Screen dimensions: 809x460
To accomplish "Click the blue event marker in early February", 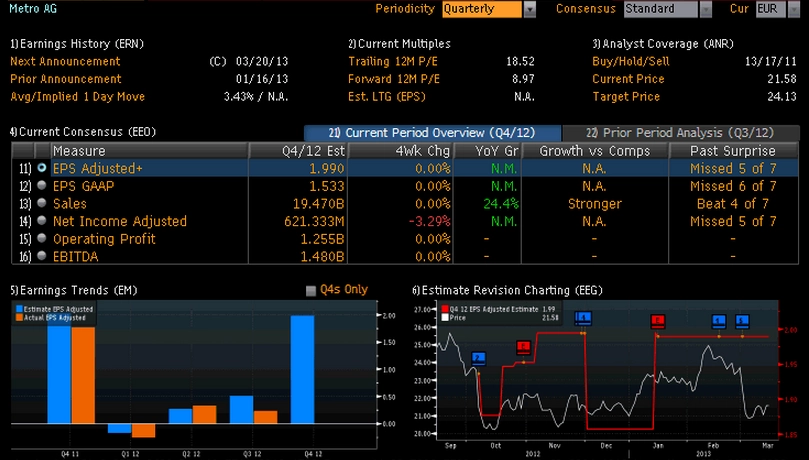I will click(719, 321).
